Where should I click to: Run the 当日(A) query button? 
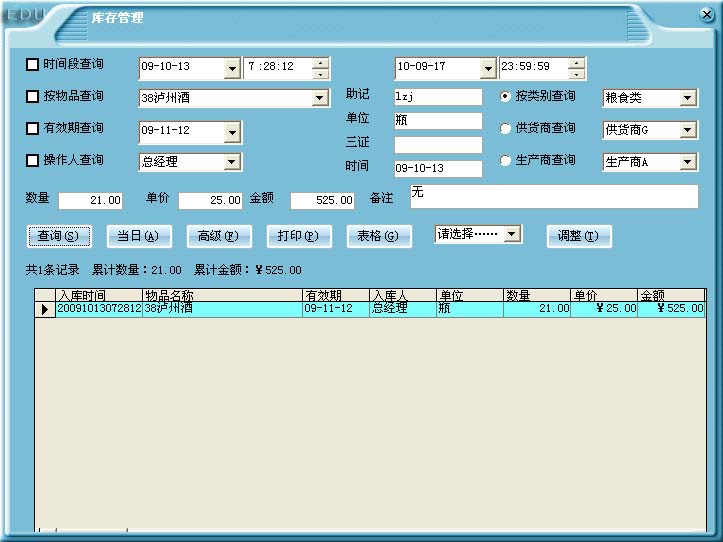pos(139,236)
